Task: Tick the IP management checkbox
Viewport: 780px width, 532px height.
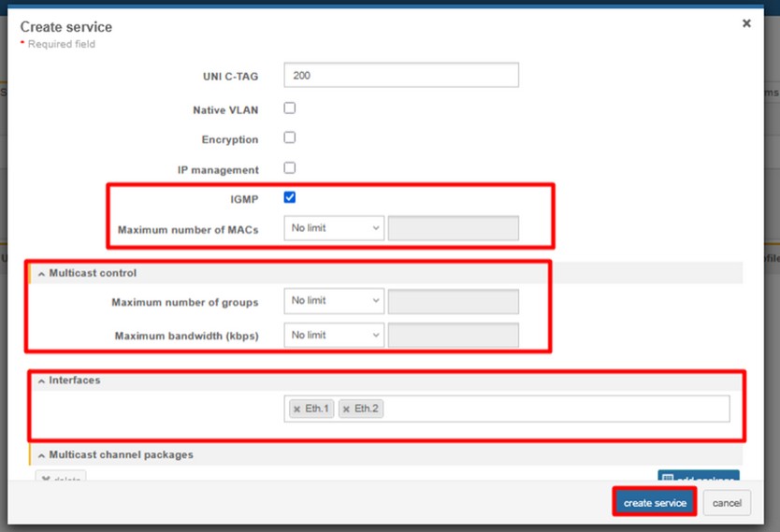Action: pyautogui.click(x=290, y=168)
